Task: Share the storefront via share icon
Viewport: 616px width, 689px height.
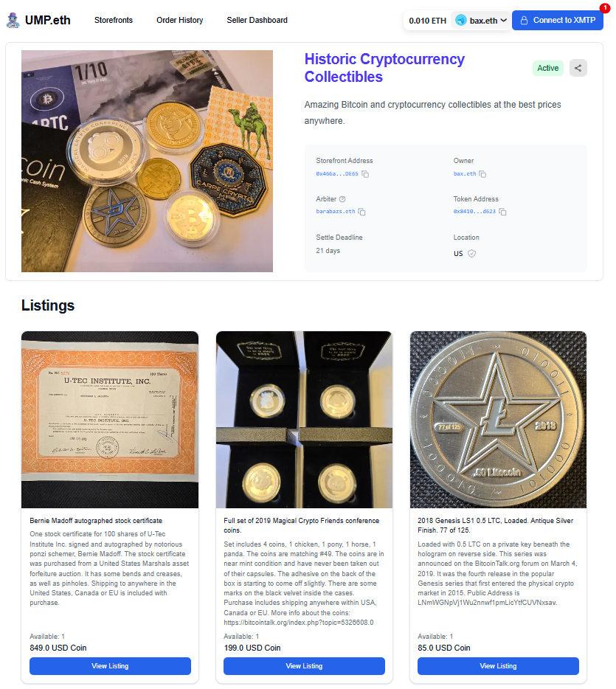Action: (x=578, y=68)
